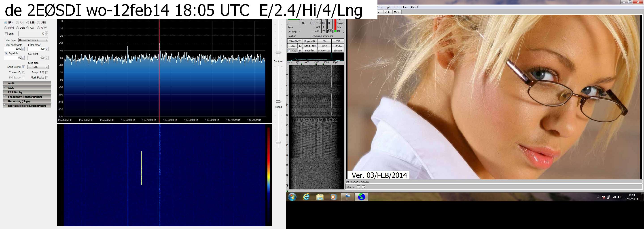Switch to the Mov tab
The image size is (644, 229).
(396, 12)
